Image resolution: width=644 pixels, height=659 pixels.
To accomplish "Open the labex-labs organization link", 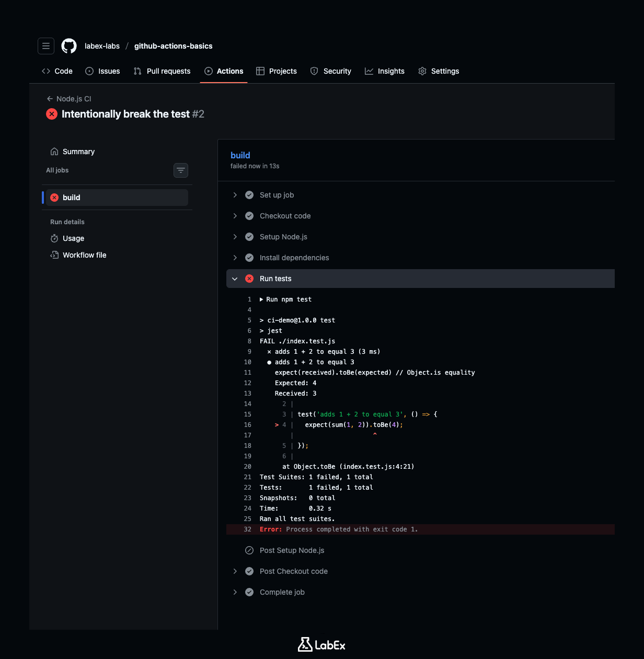I will [x=102, y=46].
